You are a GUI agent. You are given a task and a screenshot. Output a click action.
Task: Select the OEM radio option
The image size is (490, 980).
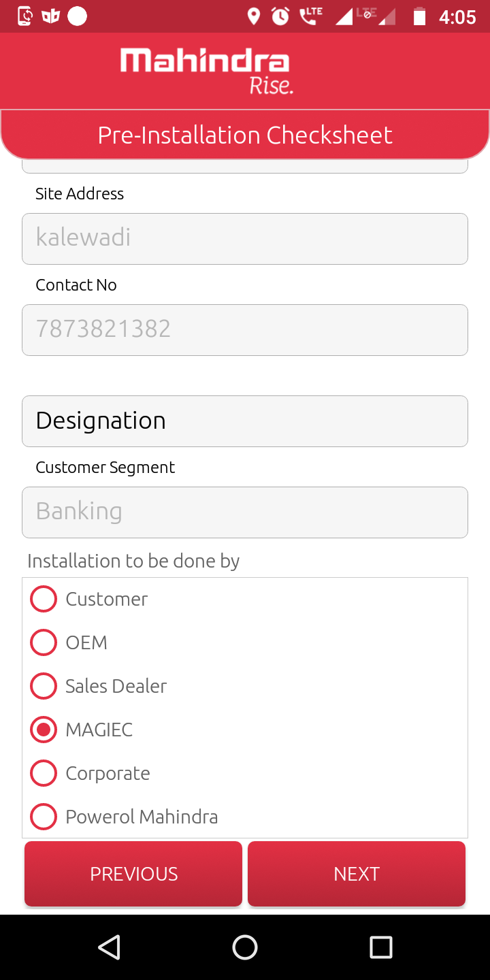pyautogui.click(x=44, y=642)
